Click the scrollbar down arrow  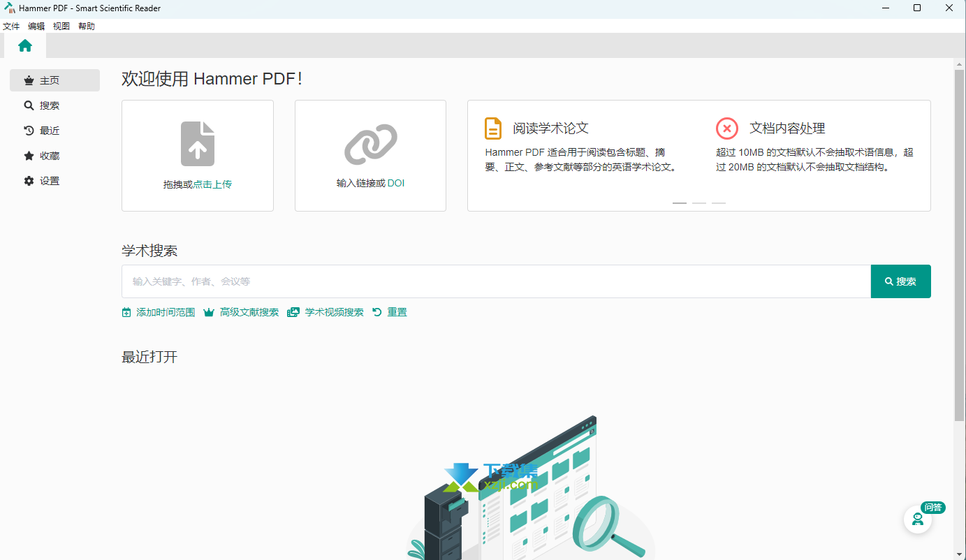pos(960,554)
